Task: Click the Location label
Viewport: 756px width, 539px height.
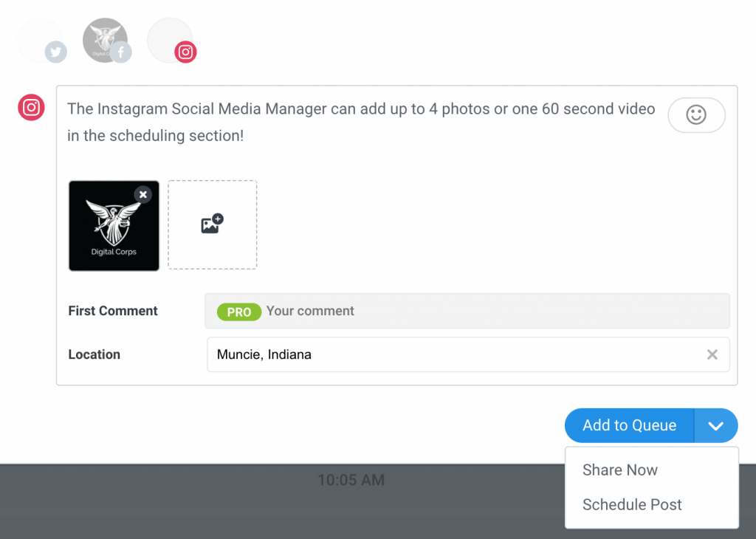Action: [94, 354]
